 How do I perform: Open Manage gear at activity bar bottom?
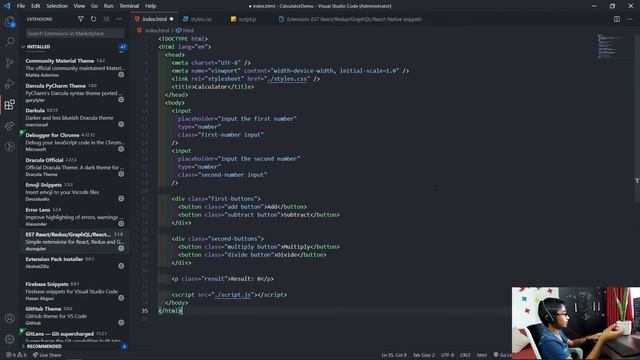coord(9,339)
